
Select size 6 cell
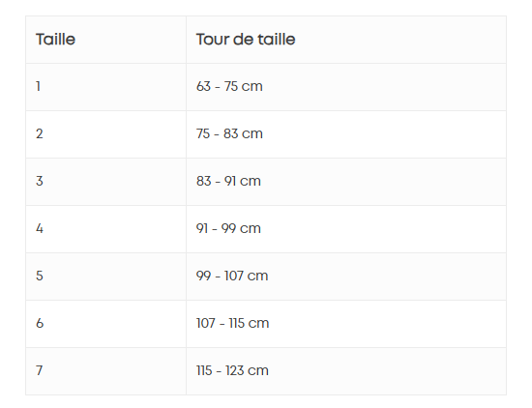tap(105, 324)
